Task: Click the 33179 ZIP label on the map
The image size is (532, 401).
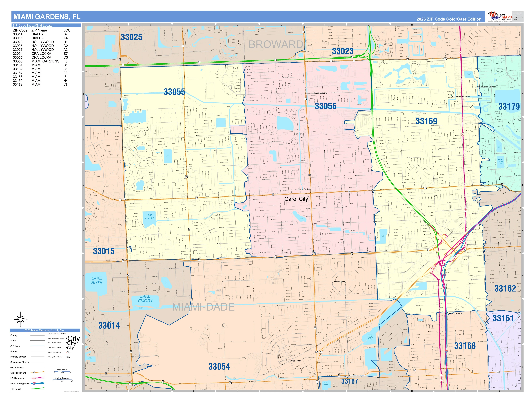Action: click(509, 106)
